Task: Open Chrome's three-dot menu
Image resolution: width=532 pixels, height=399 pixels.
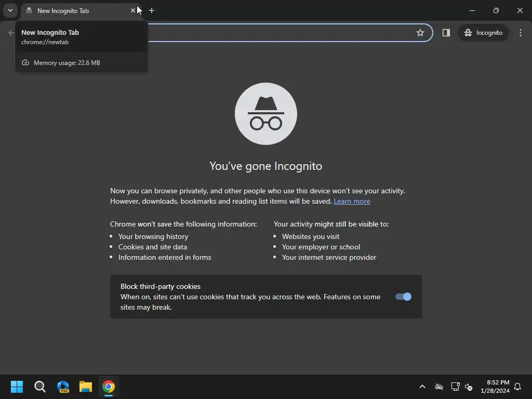Action: coord(521,33)
